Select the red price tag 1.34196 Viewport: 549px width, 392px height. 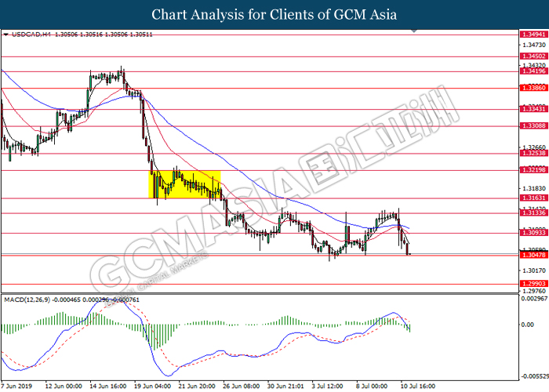click(x=534, y=71)
